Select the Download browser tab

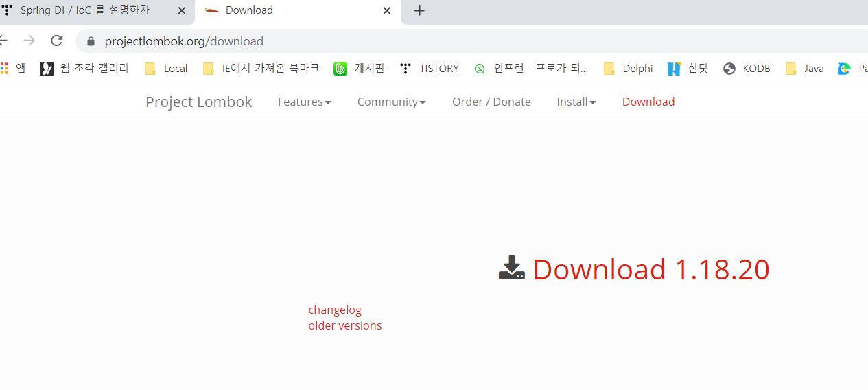tap(298, 11)
